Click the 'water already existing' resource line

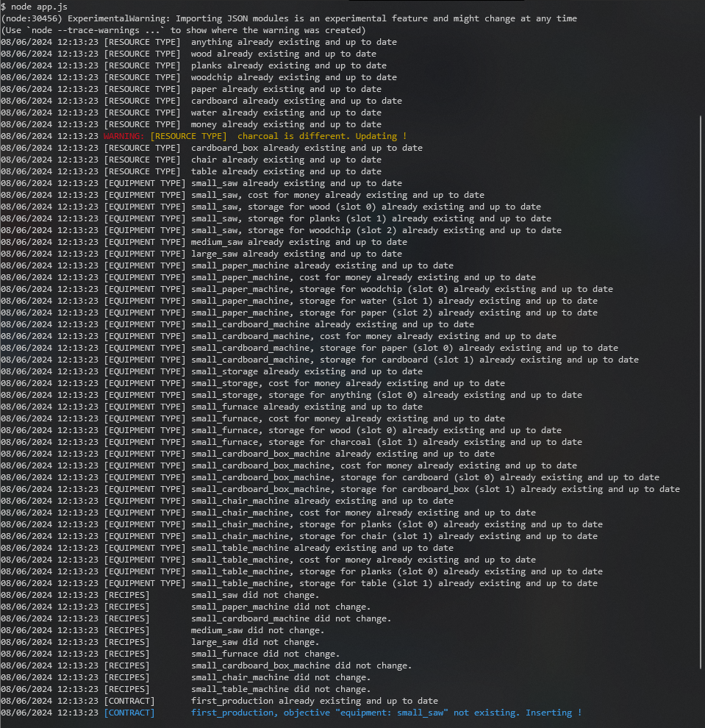(x=191, y=113)
